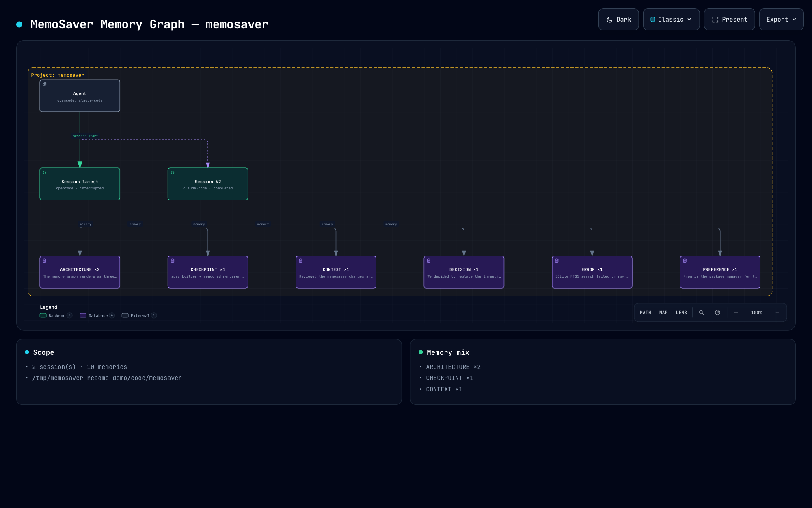Click the database icon in PREFERENCE node
Viewport: 812px width, 508px height.
685,261
